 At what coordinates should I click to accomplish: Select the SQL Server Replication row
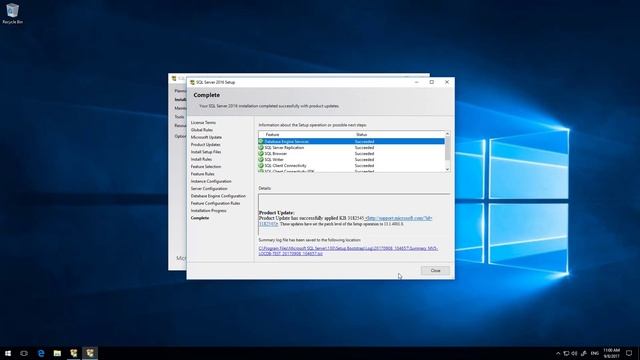pyautogui.click(x=351, y=147)
